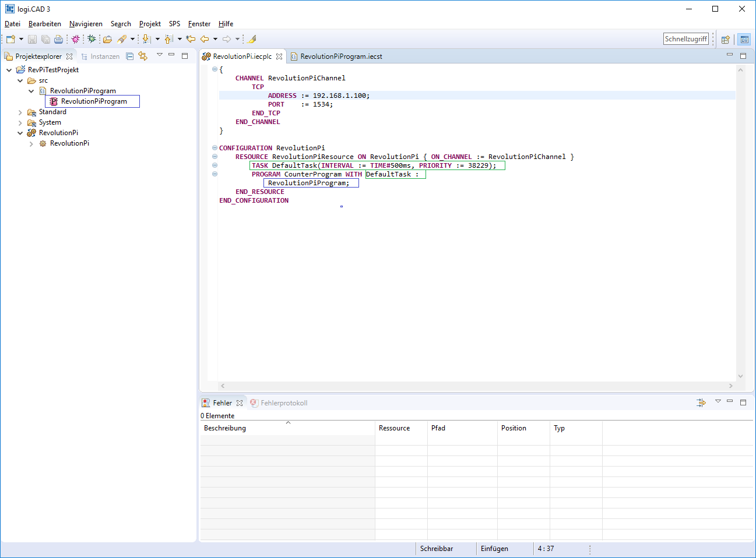Click the Save (diskette) toolbar icon
756x558 pixels.
(x=32, y=39)
